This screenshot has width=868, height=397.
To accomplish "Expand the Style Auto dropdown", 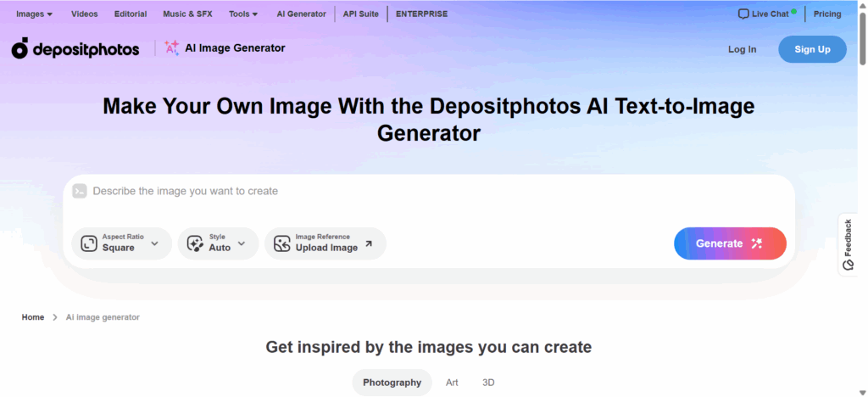I will coord(242,243).
